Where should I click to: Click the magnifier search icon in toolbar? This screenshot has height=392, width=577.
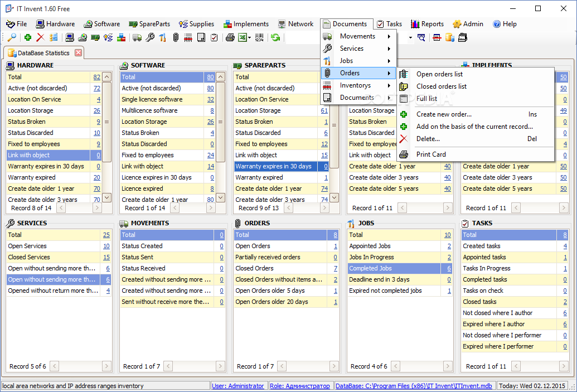click(x=12, y=37)
